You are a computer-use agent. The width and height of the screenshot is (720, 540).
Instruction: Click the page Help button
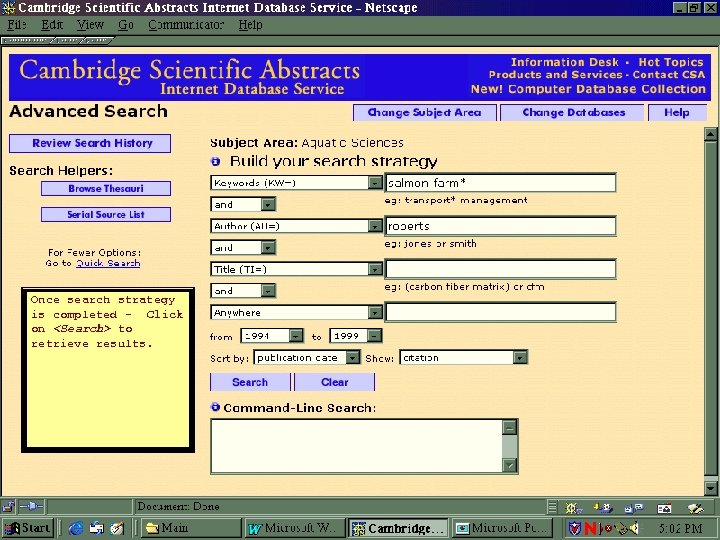point(677,112)
